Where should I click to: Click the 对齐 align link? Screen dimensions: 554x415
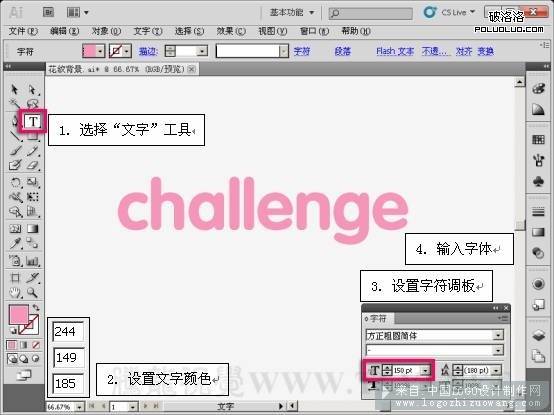pyautogui.click(x=464, y=52)
